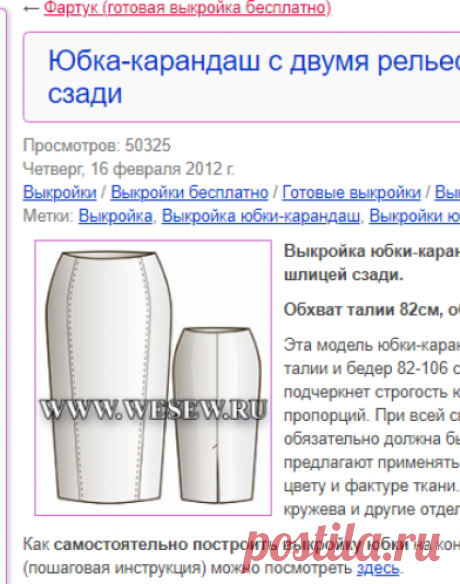460x584 pixels.
Task: Click the paragraph line 'талии и бедер 82-106'
Action: [x=366, y=369]
